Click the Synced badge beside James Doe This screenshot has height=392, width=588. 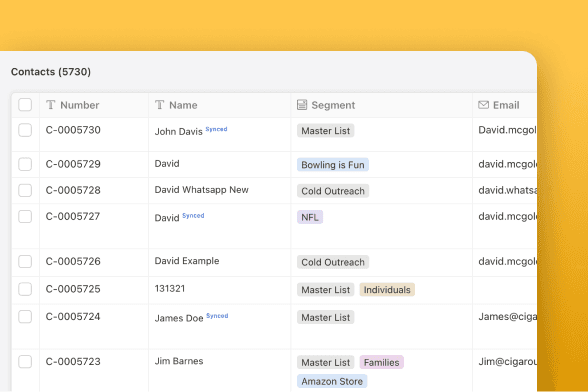pos(217,315)
